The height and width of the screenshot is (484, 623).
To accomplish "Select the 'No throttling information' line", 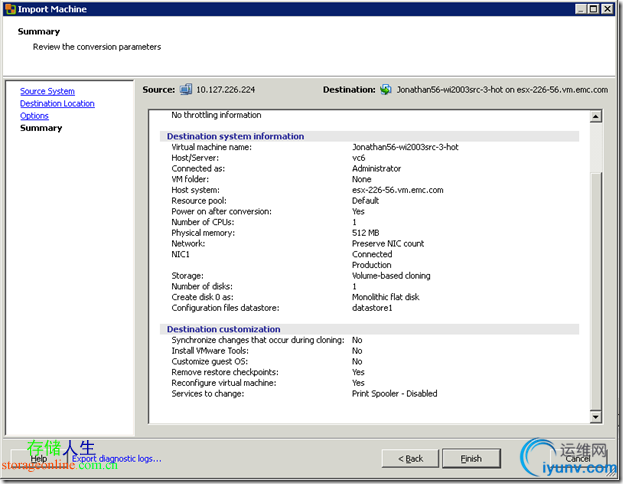I will tap(216, 115).
